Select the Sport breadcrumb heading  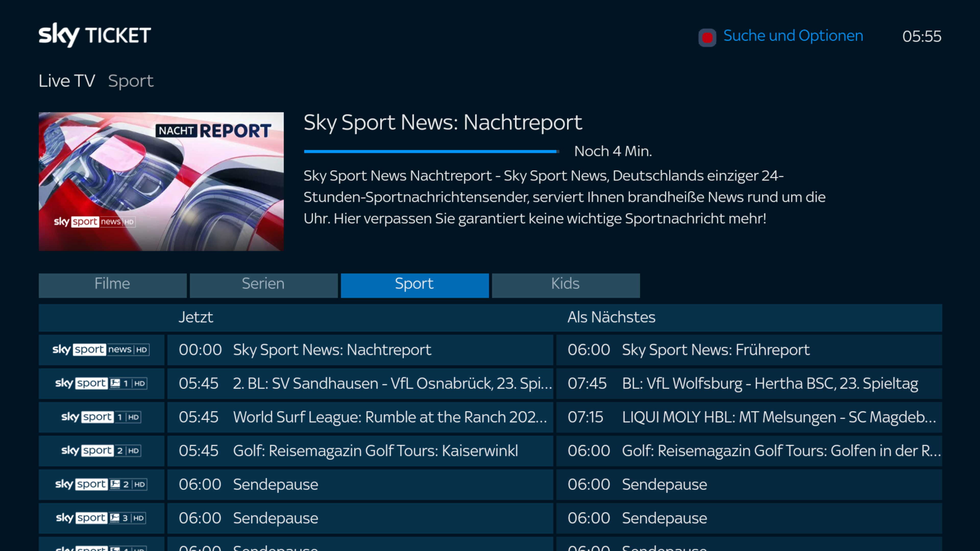(x=131, y=81)
